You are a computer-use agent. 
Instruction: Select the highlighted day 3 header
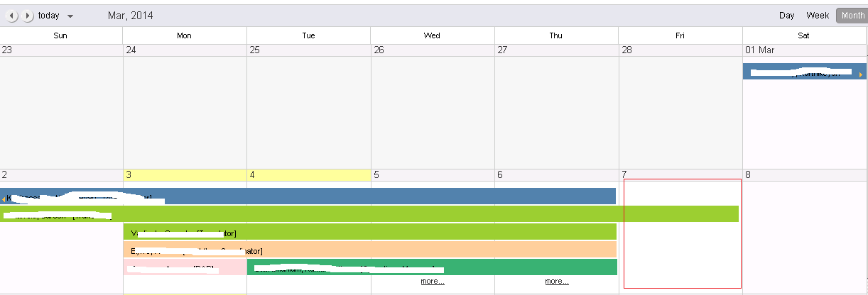click(x=185, y=175)
